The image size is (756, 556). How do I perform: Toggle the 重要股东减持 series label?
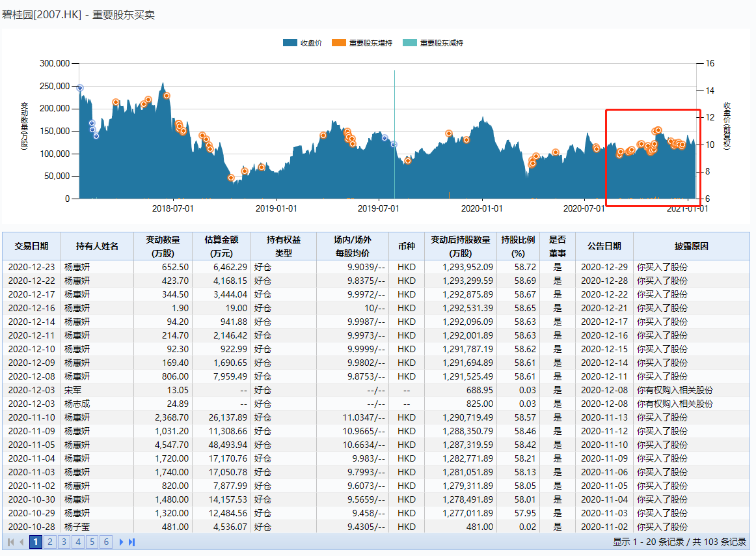(x=442, y=43)
